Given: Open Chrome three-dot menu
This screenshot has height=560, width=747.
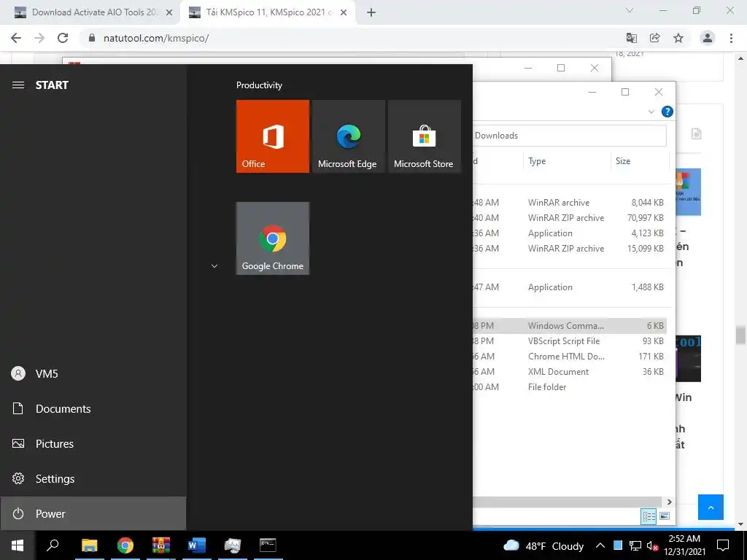Looking at the screenshot, I should click(731, 38).
